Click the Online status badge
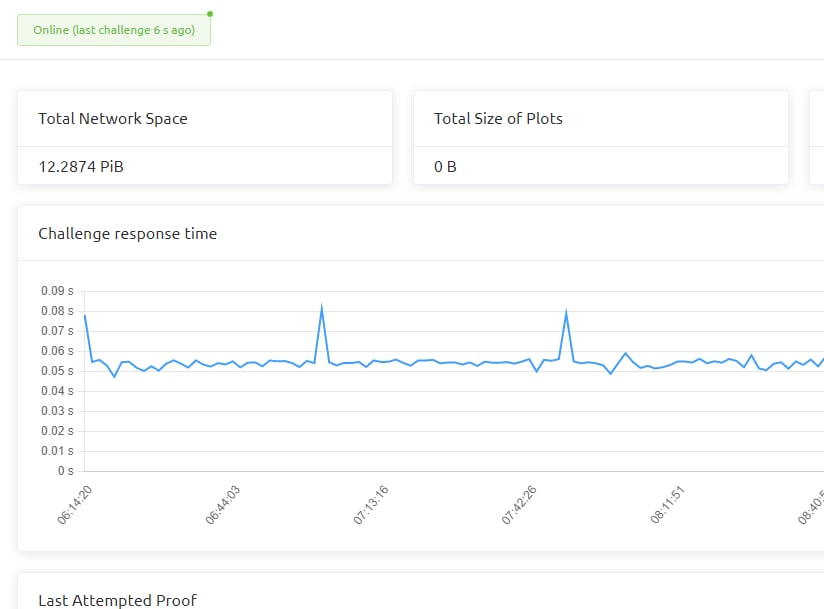 (114, 30)
